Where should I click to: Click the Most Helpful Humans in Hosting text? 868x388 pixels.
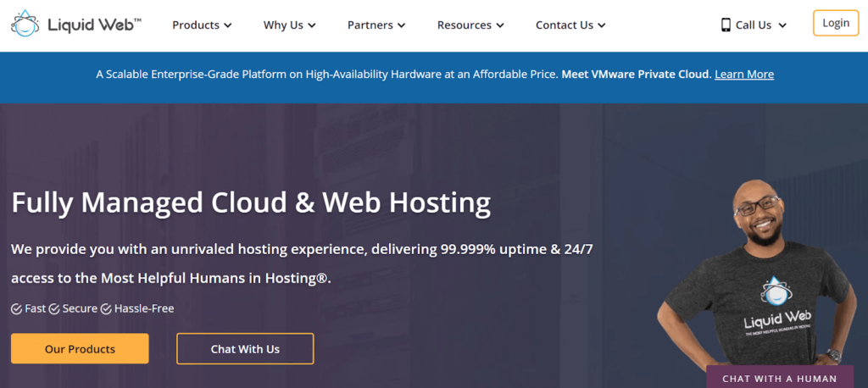click(x=215, y=278)
